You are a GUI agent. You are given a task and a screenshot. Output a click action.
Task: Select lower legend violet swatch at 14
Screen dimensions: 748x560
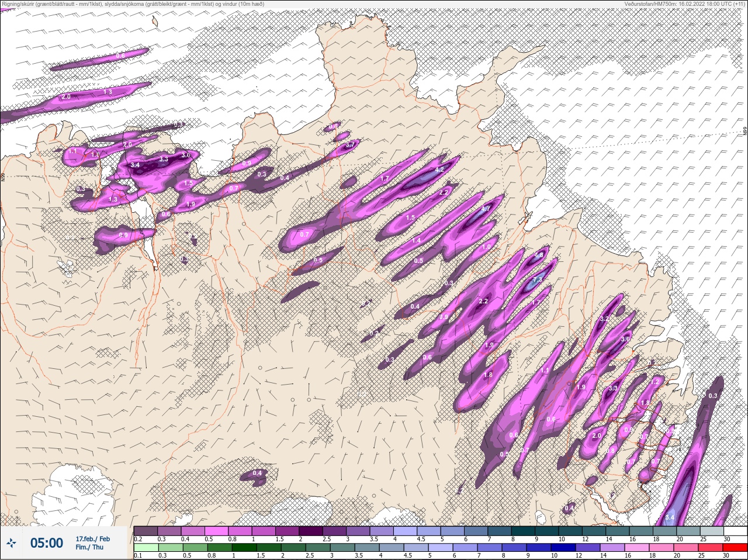click(612, 548)
